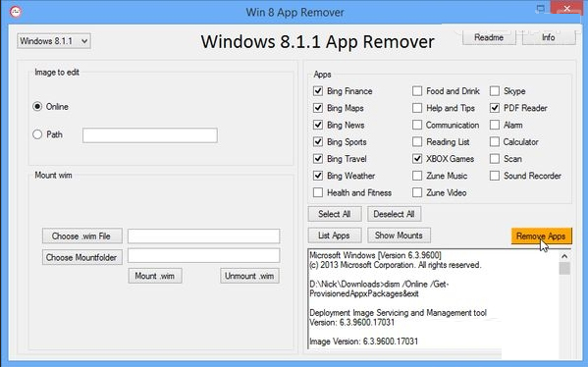Click Select All apps button
588x367 pixels.
335,214
